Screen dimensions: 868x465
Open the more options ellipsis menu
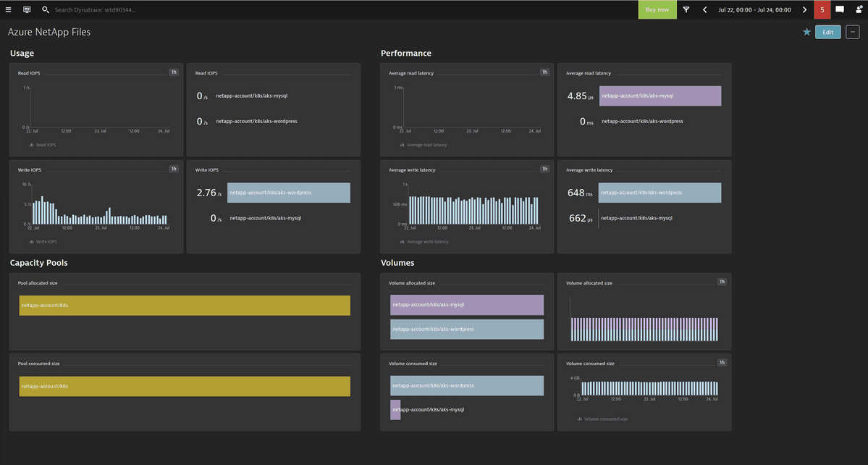853,32
